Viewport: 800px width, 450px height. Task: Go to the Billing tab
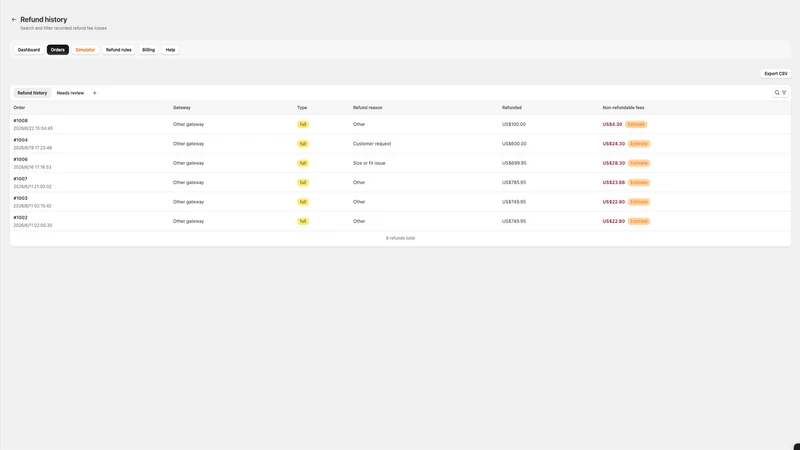coord(148,50)
